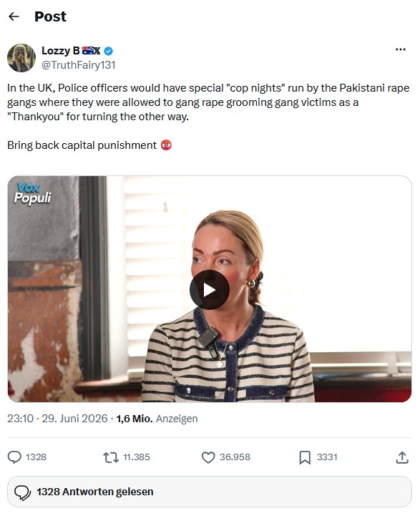This screenshot has width=420, height=516.
Task: Repost using the retweet arrows icon
Action: click(111, 457)
